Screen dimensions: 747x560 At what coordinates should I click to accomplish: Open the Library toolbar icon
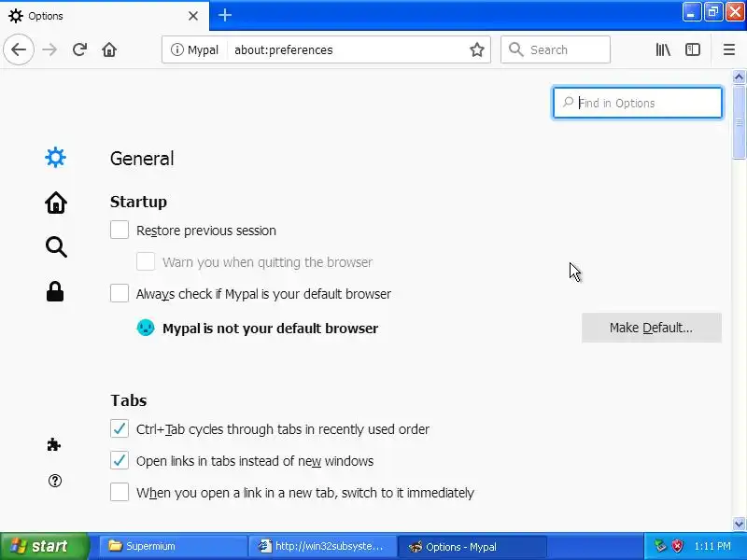point(663,49)
